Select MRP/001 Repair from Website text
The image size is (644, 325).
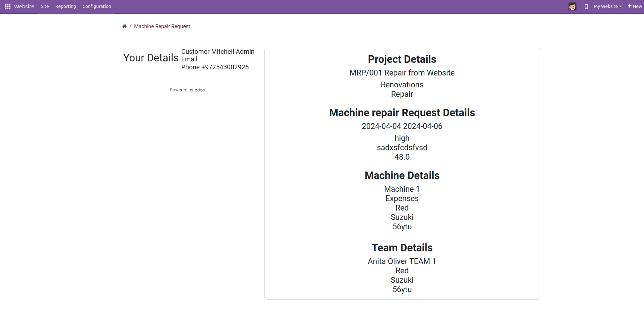click(x=402, y=73)
